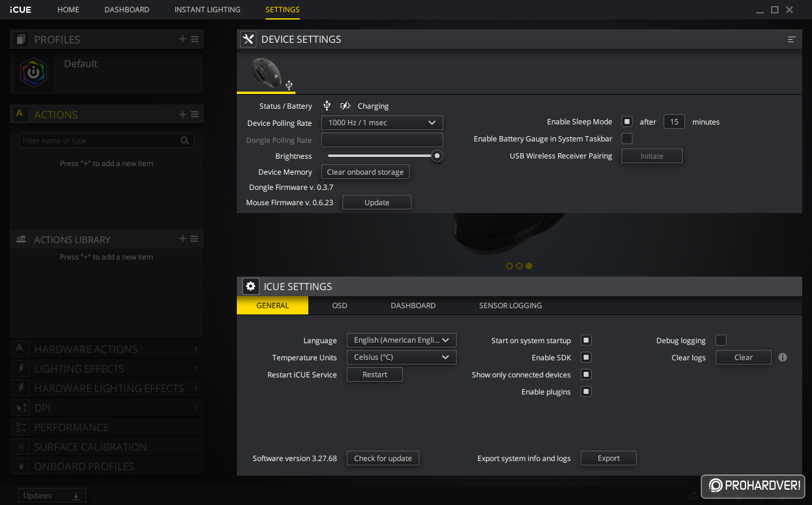The height and width of the screenshot is (505, 812).
Task: Click the Surface Calibration icon
Action: point(21,446)
